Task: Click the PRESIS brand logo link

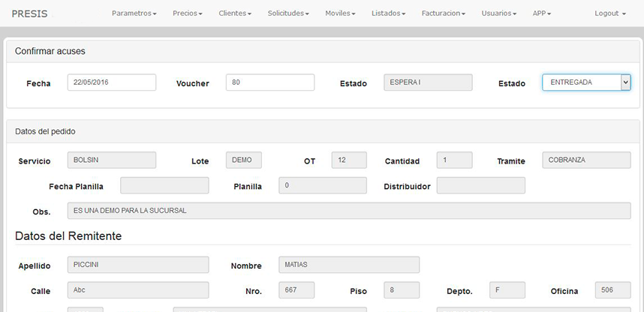Action: (x=30, y=13)
